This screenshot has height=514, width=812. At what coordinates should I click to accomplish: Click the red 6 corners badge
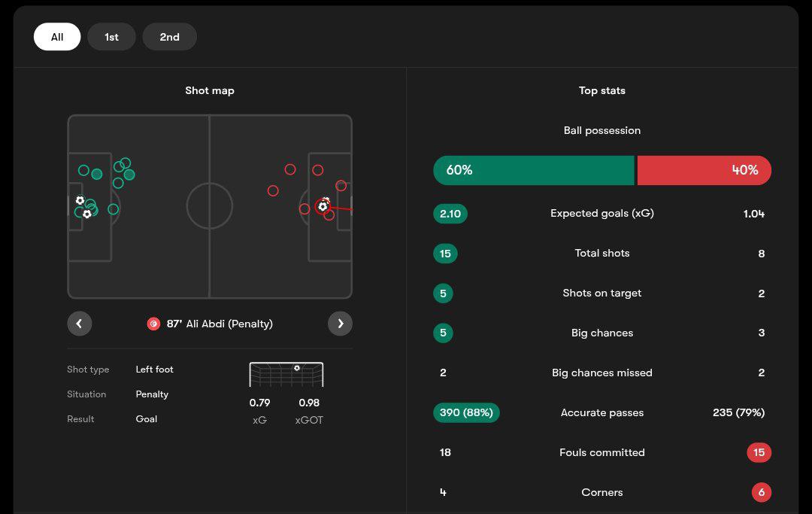[761, 492]
